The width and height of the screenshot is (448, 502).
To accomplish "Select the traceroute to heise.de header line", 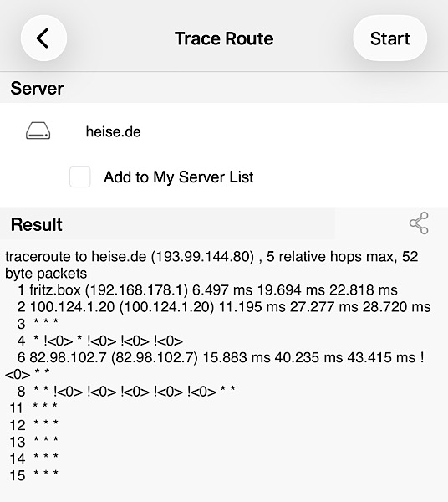I will (x=211, y=264).
